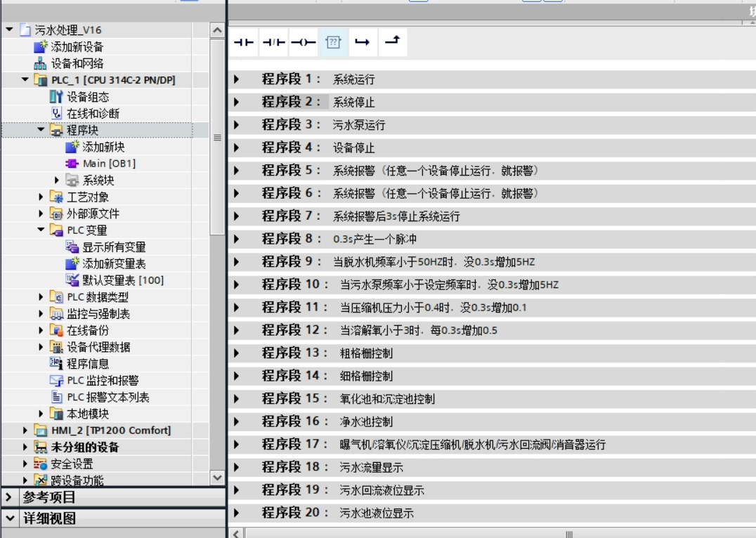
Task: Expand the 系统块 folder
Action: click(x=57, y=181)
